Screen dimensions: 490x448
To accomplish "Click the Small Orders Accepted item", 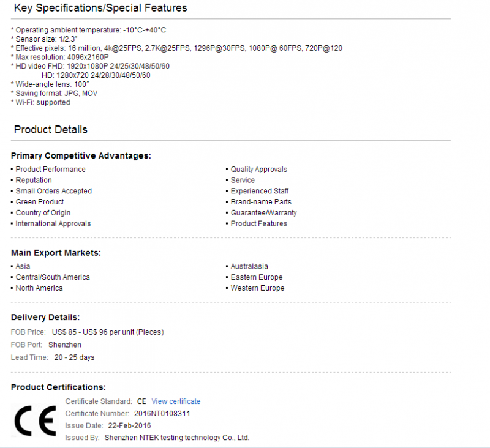I will click(54, 191).
